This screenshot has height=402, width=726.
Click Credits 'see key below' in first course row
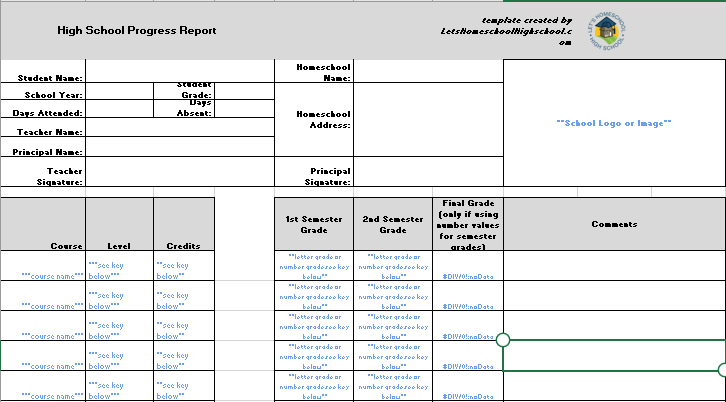(x=184, y=266)
